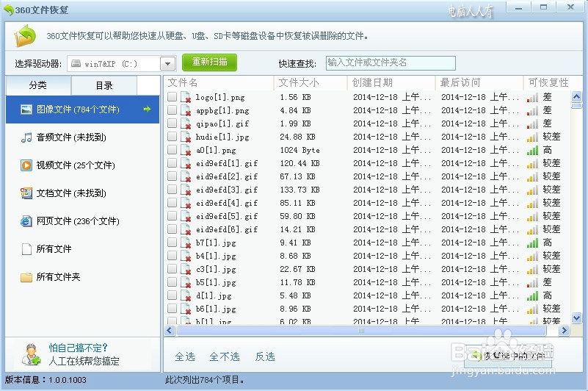The height and width of the screenshot is (391, 588).
Task: Click deleted file icon beside b7[1].jpg
Action: (186, 243)
